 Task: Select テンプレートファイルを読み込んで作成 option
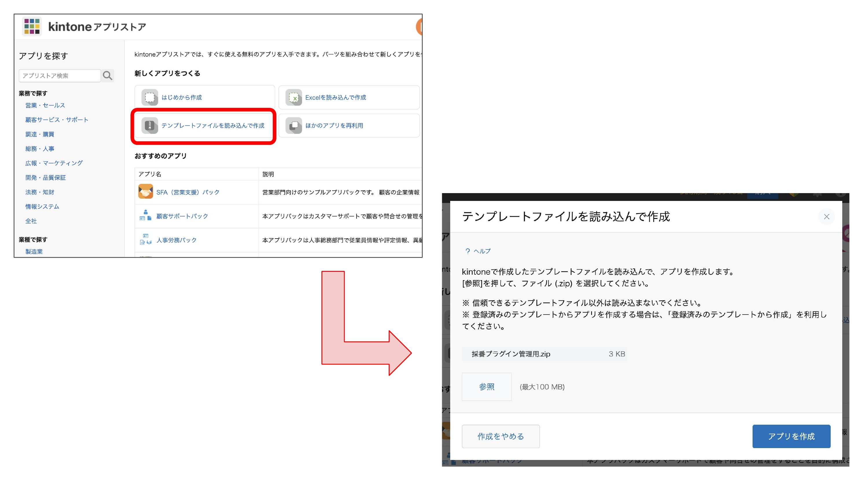point(205,125)
